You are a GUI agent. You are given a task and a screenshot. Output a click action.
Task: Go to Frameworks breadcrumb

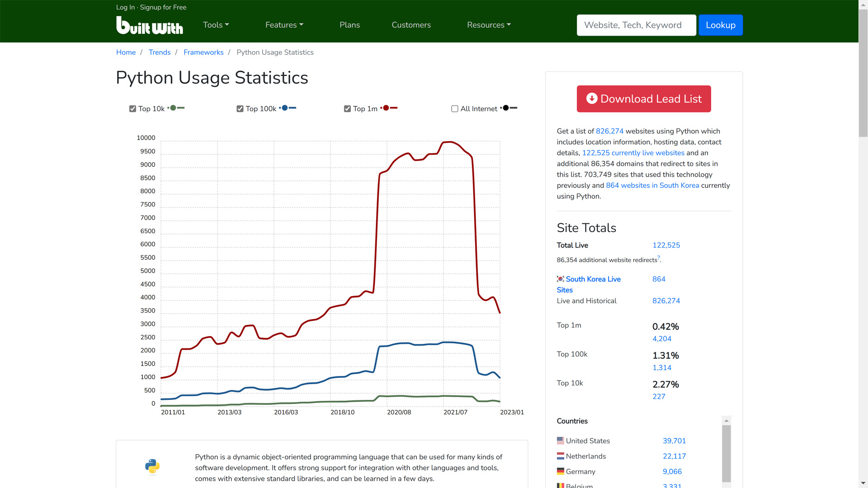pyautogui.click(x=203, y=52)
